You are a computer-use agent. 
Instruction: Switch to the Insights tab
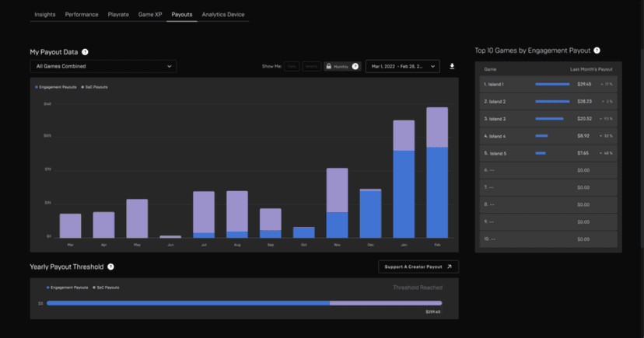[x=45, y=14]
